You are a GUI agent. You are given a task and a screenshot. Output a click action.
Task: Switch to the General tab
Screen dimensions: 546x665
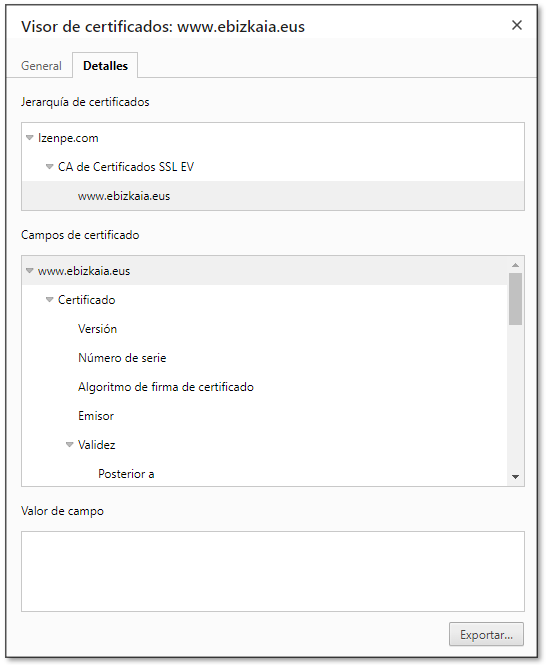coord(41,66)
